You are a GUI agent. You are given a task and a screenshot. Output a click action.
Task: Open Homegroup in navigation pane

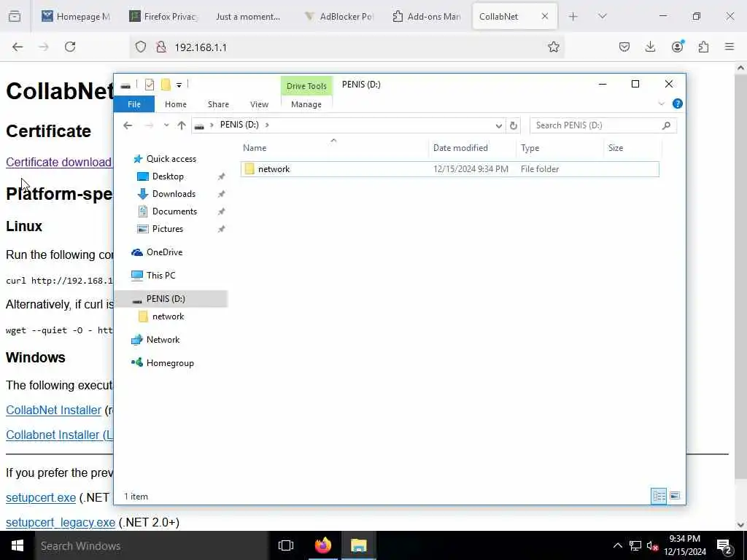169,363
